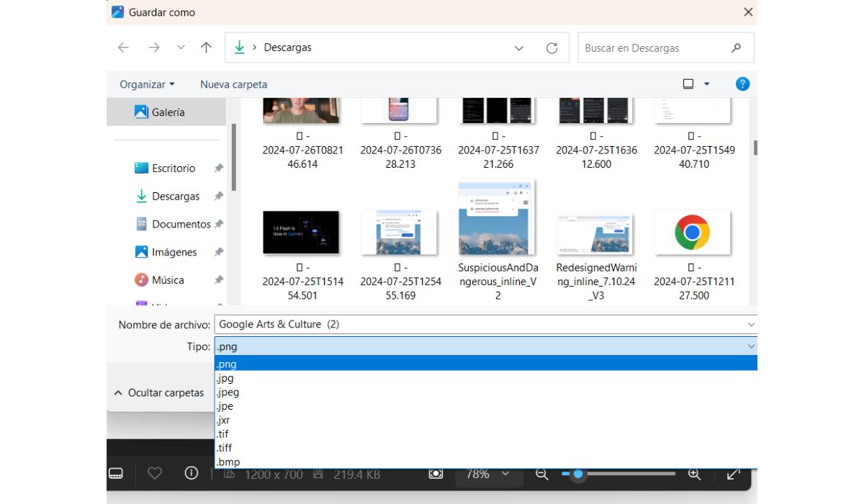Choose .bmp in the Tipo list
Viewport: 864px width, 504px height.
point(229,462)
